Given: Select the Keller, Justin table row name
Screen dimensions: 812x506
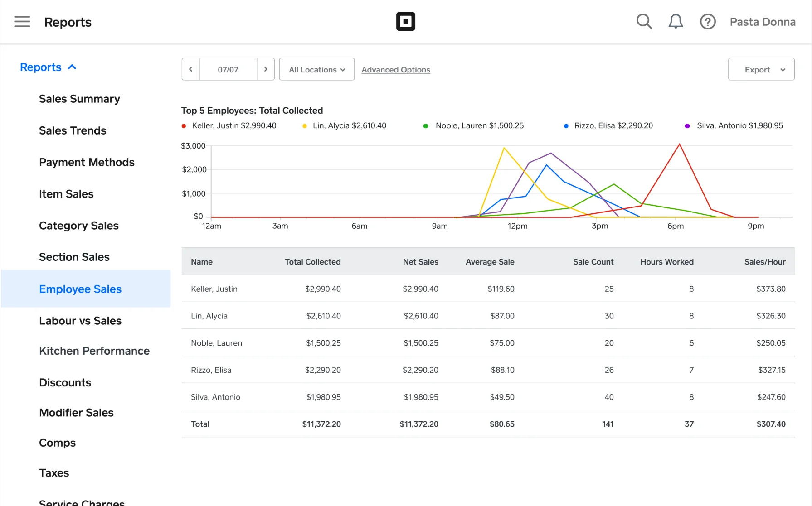Looking at the screenshot, I should tap(214, 289).
